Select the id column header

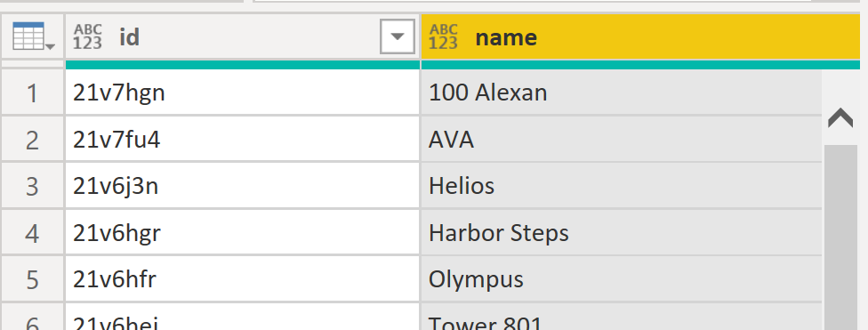coord(243,36)
